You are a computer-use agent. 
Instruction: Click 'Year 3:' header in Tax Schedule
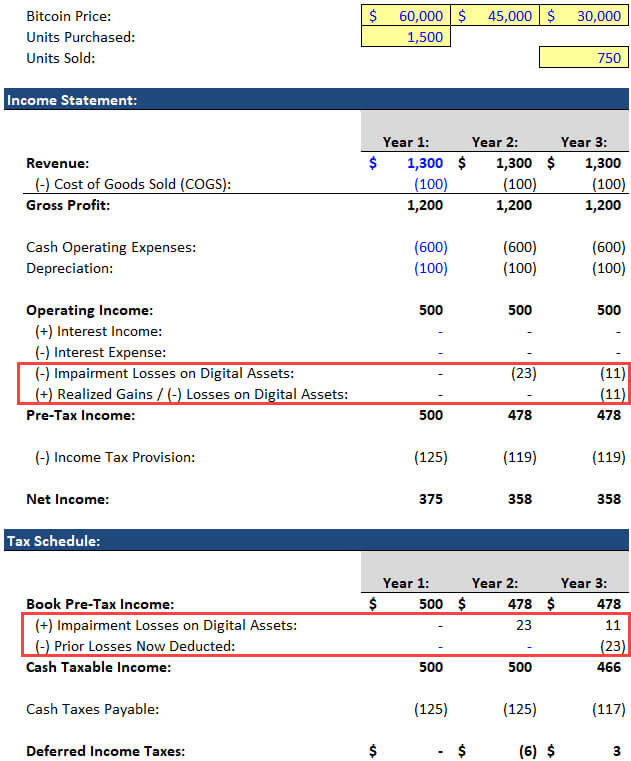tap(584, 583)
